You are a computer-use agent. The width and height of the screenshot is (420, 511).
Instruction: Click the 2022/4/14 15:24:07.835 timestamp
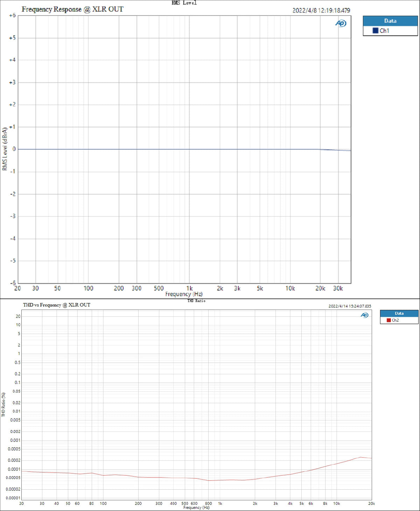tap(350, 306)
